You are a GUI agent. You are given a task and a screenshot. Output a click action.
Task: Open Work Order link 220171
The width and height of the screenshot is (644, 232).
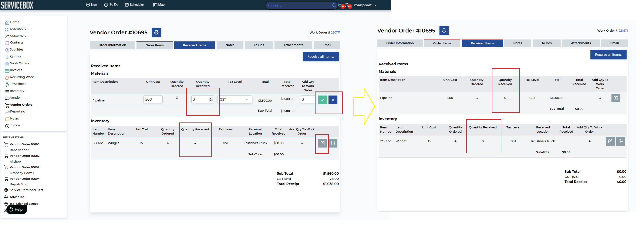click(335, 32)
